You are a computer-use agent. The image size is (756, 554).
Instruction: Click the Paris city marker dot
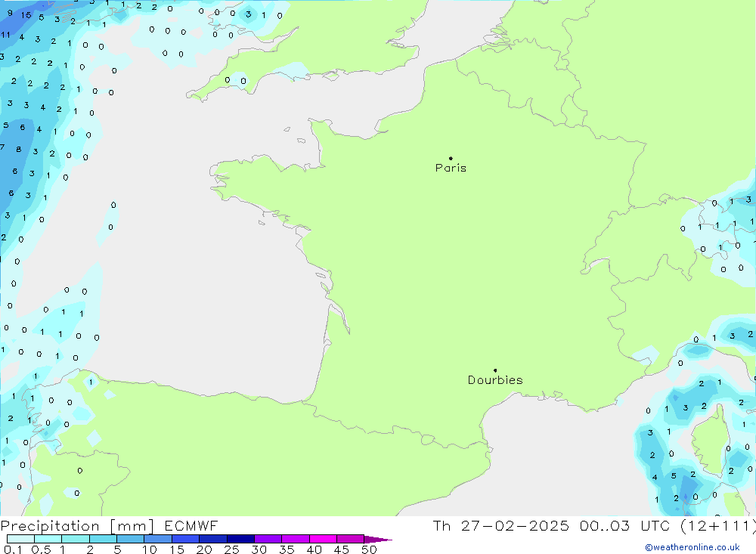coord(451,158)
